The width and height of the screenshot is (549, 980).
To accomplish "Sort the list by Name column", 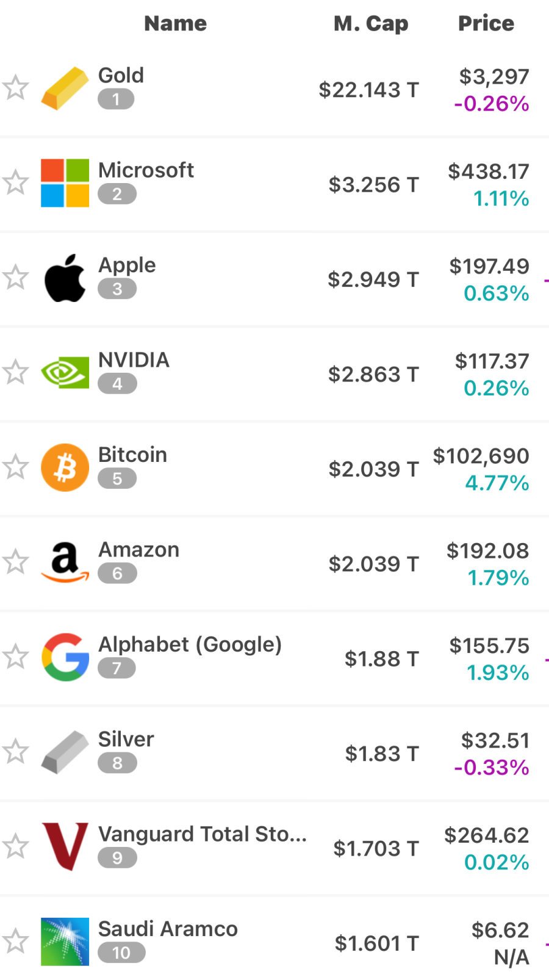I will [175, 23].
